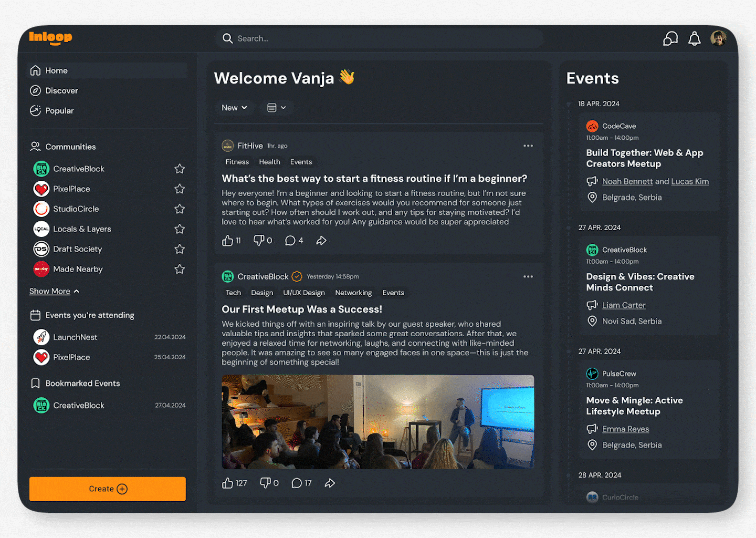Image resolution: width=756 pixels, height=538 pixels.
Task: Click the Communities section header
Action: 63,147
